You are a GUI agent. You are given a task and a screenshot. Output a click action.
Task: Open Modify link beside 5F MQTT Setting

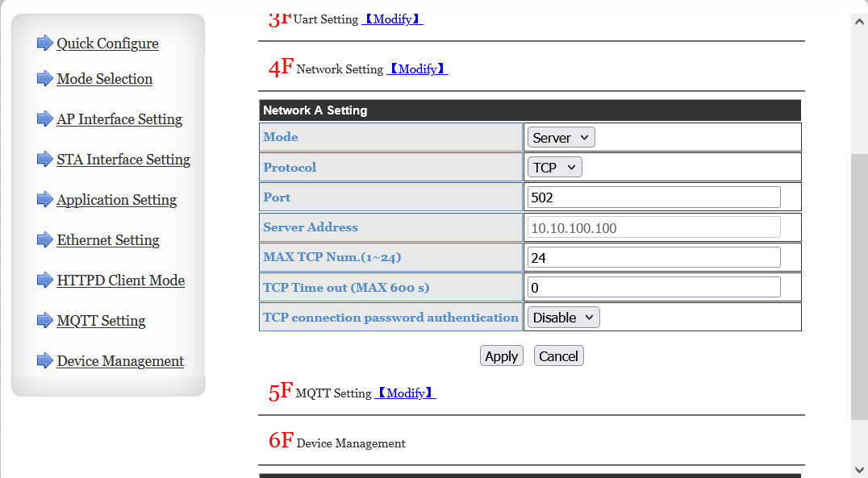pyautogui.click(x=405, y=393)
